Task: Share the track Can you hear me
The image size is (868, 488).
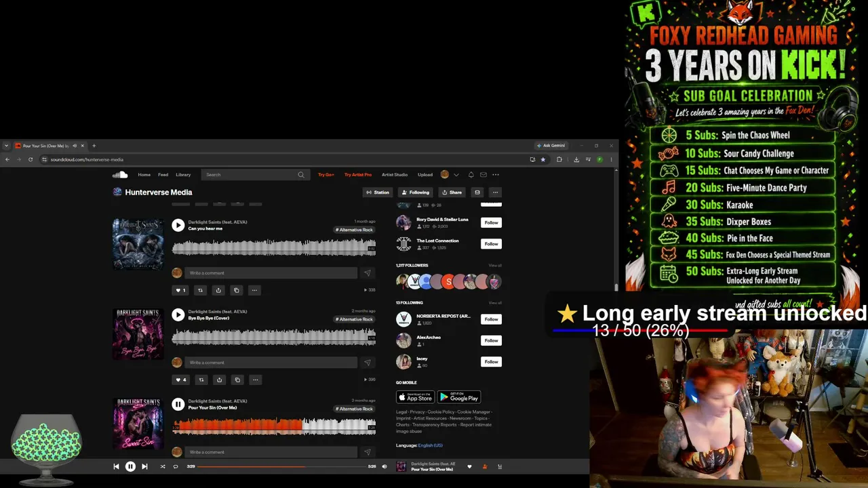Action: 218,290
